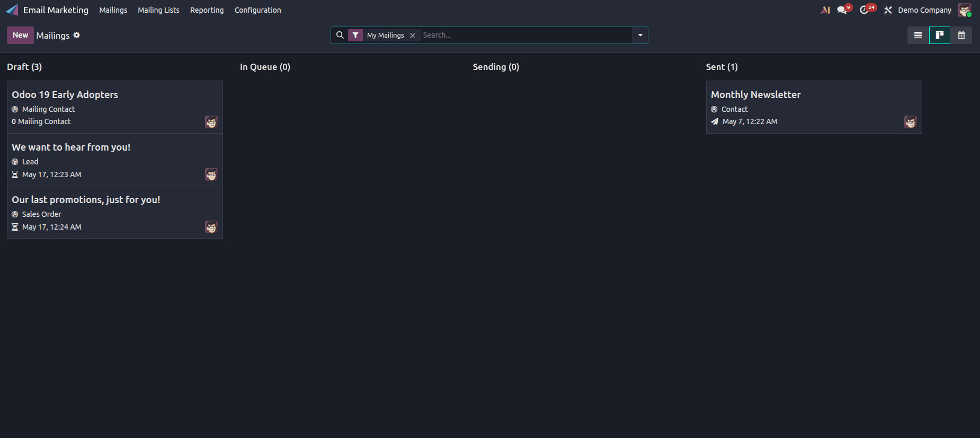Viewport: 980px width, 438px height.
Task: Click the In Queue (0) column header
Action: click(265, 67)
